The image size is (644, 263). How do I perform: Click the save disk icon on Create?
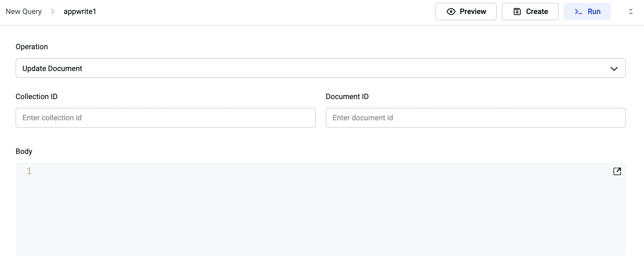click(x=517, y=12)
